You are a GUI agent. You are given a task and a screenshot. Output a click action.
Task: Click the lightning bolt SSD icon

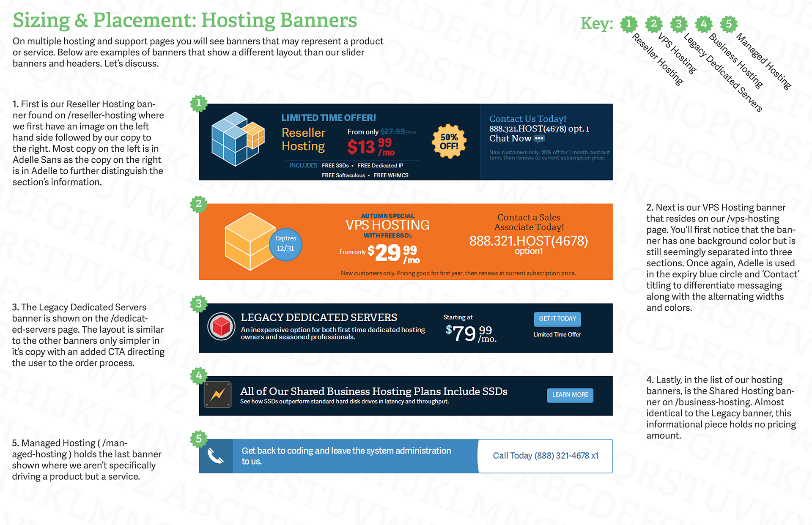(218, 395)
